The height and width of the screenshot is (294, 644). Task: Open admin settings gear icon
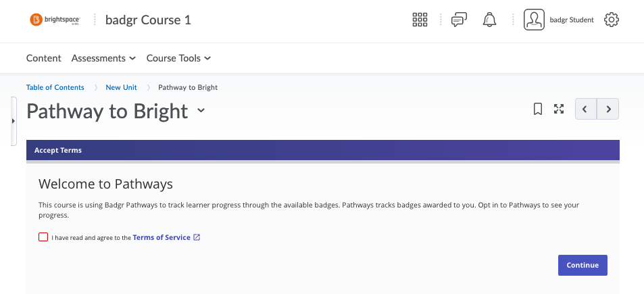pos(611,20)
